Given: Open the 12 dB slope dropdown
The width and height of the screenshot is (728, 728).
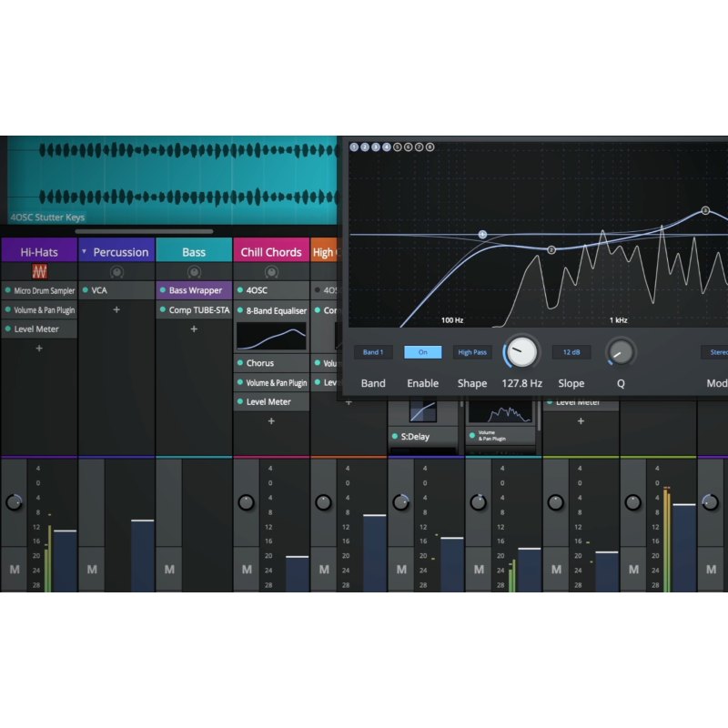Looking at the screenshot, I should point(571,352).
